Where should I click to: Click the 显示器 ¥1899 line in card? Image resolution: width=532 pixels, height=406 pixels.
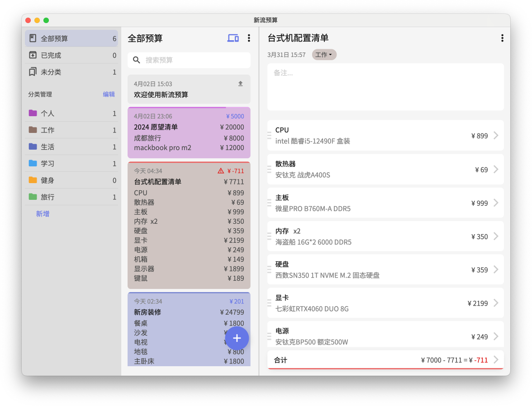[189, 269]
